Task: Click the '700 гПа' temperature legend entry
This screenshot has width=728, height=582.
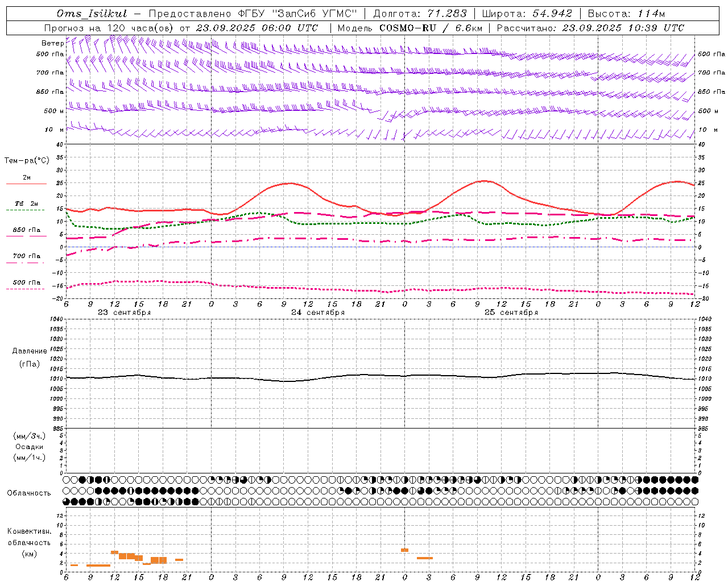Action: pos(27,256)
